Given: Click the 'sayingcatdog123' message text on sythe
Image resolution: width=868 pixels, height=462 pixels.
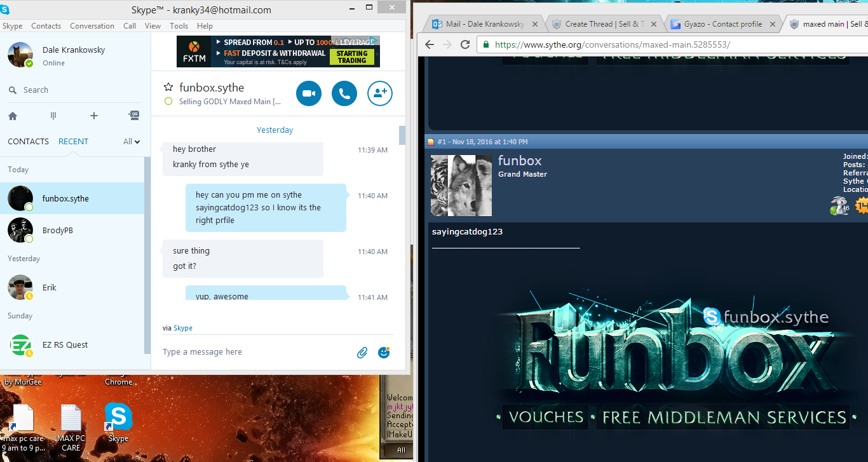Looking at the screenshot, I should click(467, 232).
